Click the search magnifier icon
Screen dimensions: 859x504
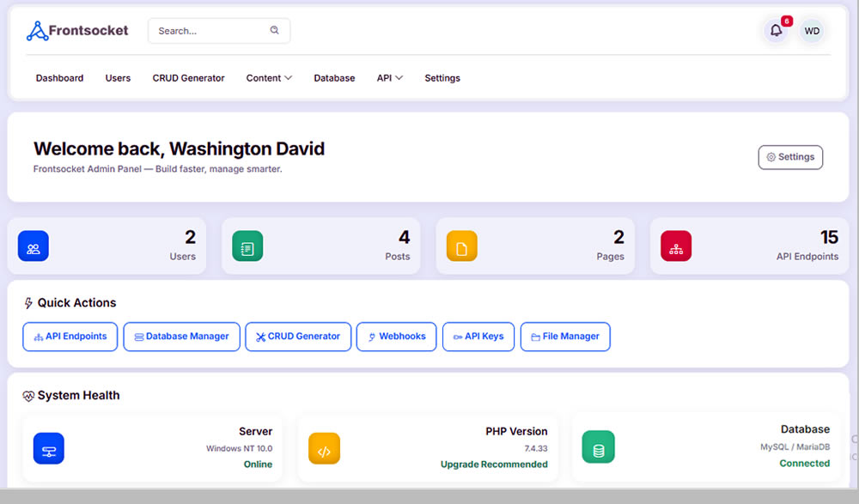(275, 30)
